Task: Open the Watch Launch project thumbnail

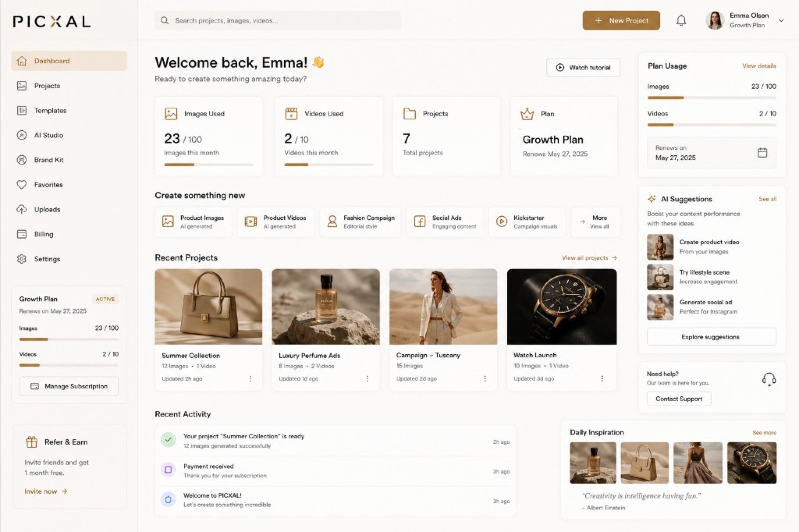Action: pos(562,307)
